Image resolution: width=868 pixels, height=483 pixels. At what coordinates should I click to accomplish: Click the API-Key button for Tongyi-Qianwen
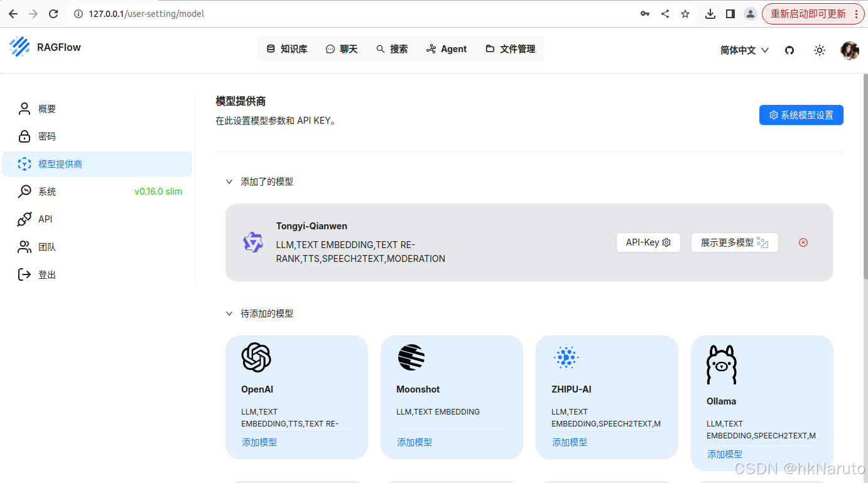click(648, 242)
